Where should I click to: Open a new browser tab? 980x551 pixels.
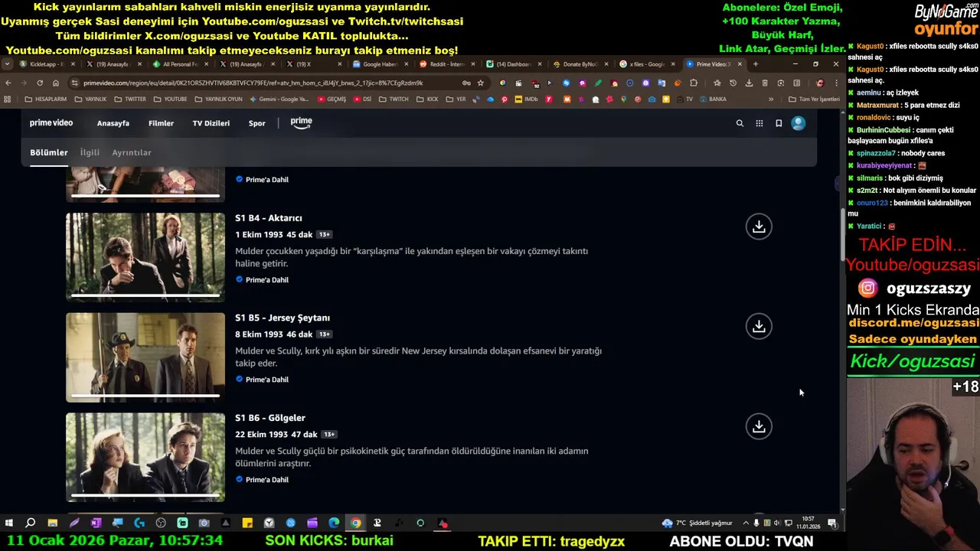756,64
